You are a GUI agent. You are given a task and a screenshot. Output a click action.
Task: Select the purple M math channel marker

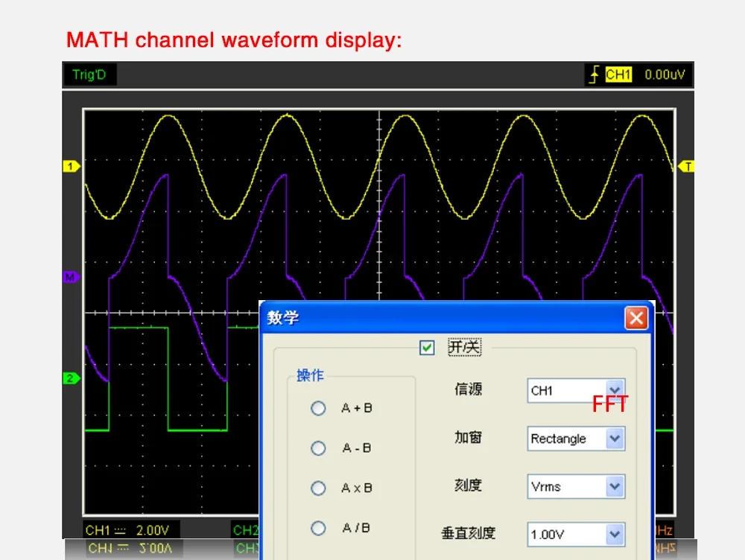71,277
